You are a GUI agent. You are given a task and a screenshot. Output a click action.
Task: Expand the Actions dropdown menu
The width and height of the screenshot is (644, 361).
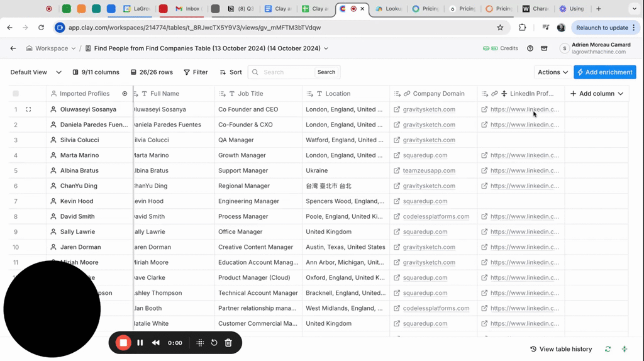[x=553, y=72]
